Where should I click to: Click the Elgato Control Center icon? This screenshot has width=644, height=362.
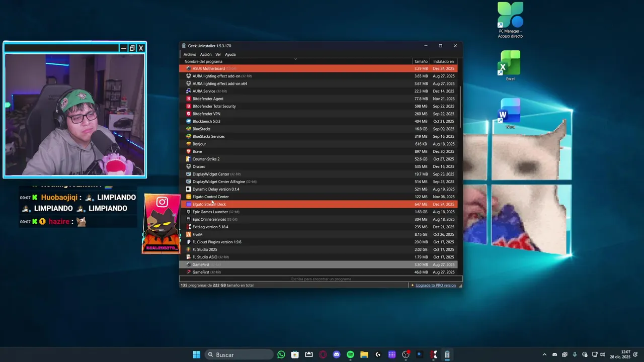[189, 197]
